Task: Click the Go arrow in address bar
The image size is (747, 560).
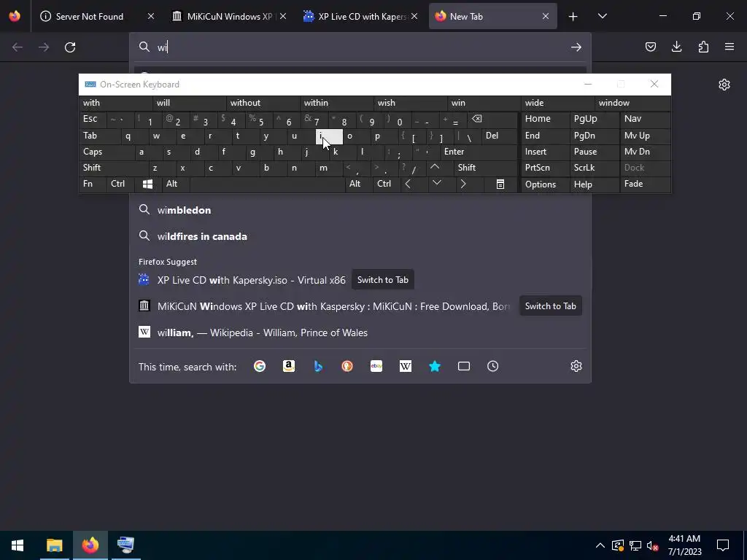Action: 576,47
